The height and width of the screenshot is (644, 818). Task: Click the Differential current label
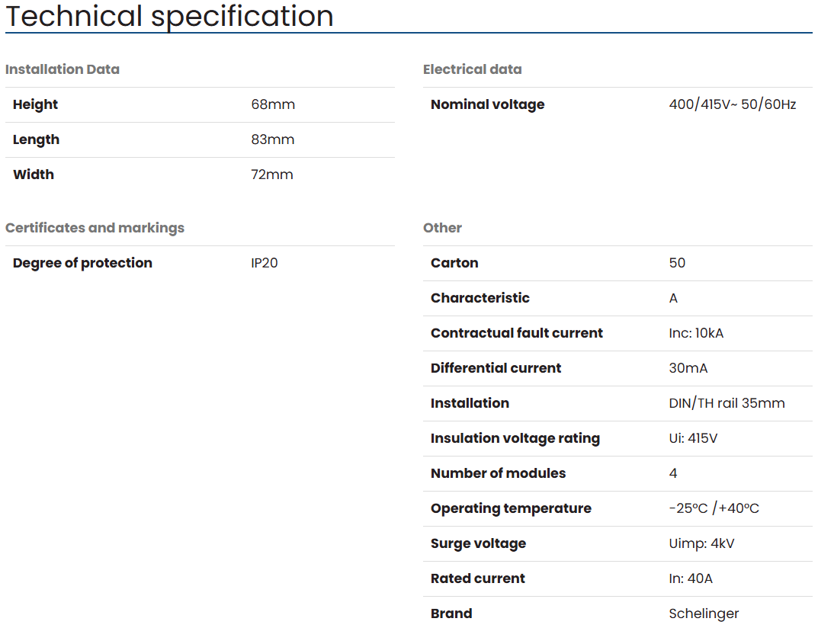point(496,368)
